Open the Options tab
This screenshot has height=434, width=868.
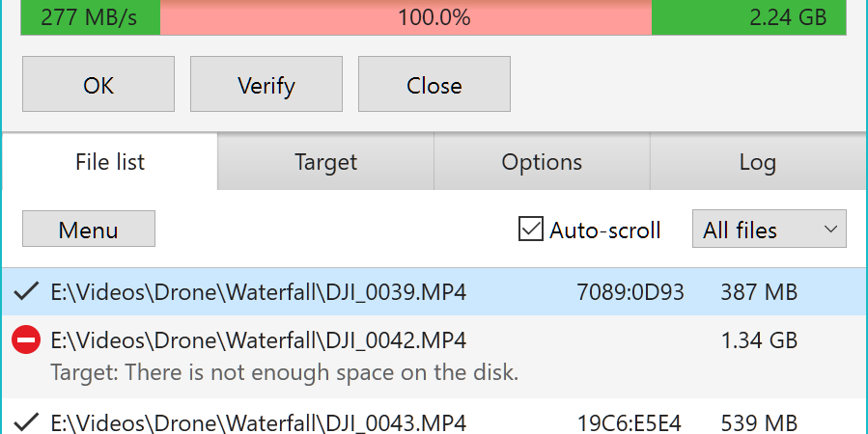click(542, 162)
